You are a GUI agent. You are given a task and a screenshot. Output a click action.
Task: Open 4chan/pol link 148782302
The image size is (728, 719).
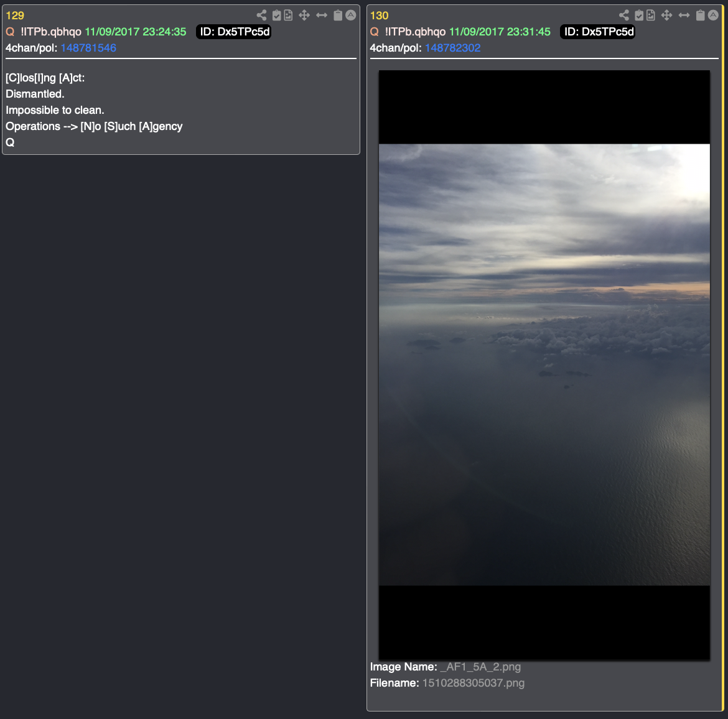(x=453, y=48)
